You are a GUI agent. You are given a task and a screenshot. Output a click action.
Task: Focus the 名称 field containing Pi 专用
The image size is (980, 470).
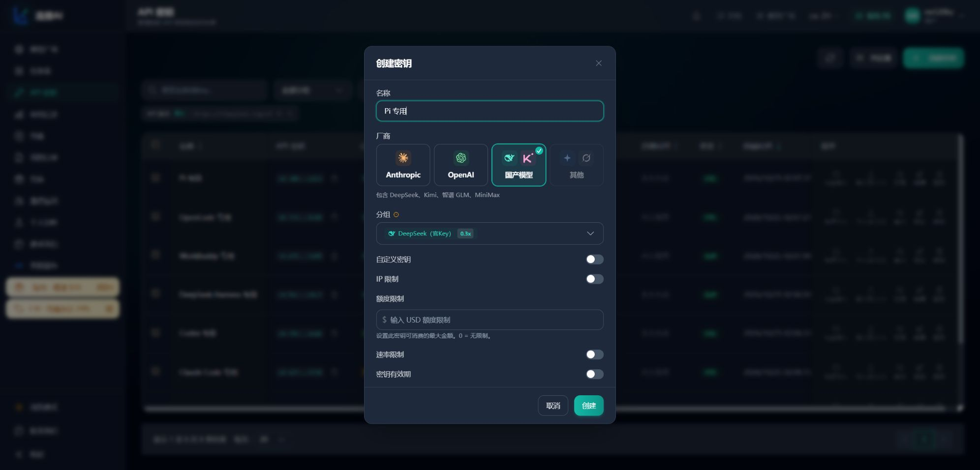[x=490, y=111]
